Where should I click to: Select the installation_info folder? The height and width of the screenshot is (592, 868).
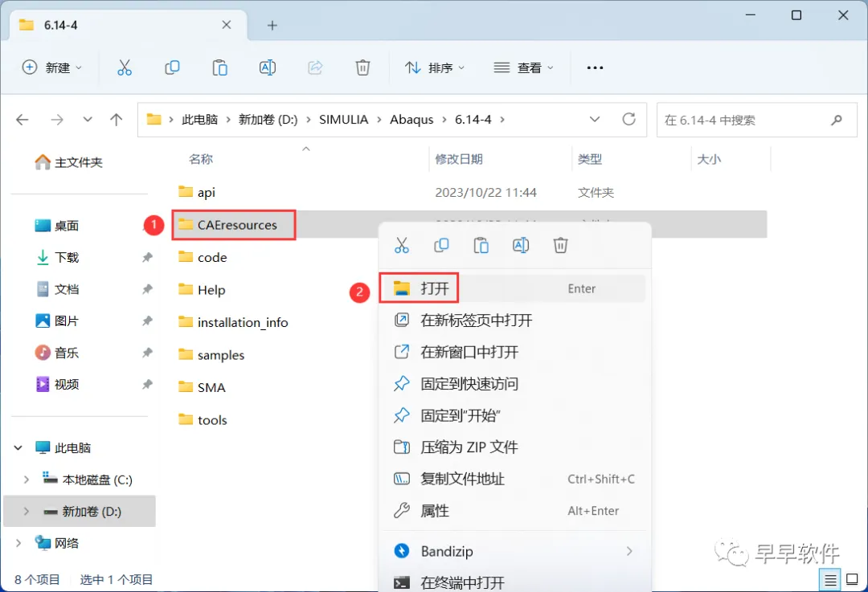tap(233, 323)
